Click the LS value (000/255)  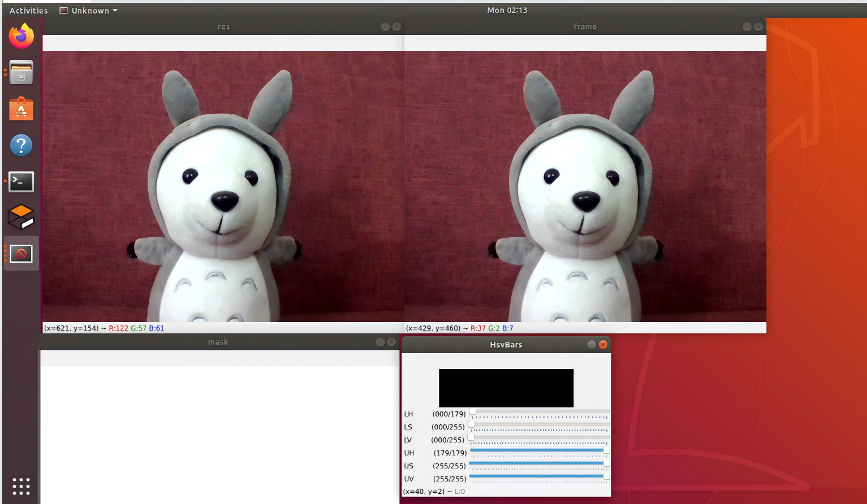[448, 427]
